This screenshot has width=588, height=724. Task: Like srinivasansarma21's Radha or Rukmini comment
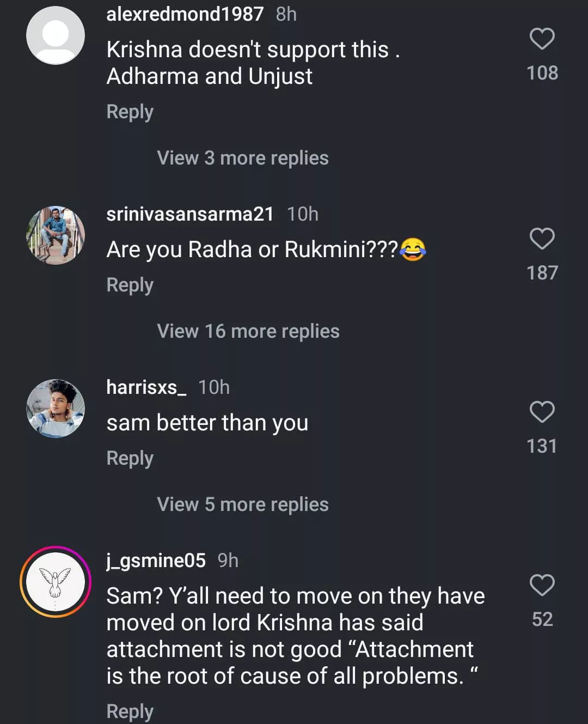[542, 239]
